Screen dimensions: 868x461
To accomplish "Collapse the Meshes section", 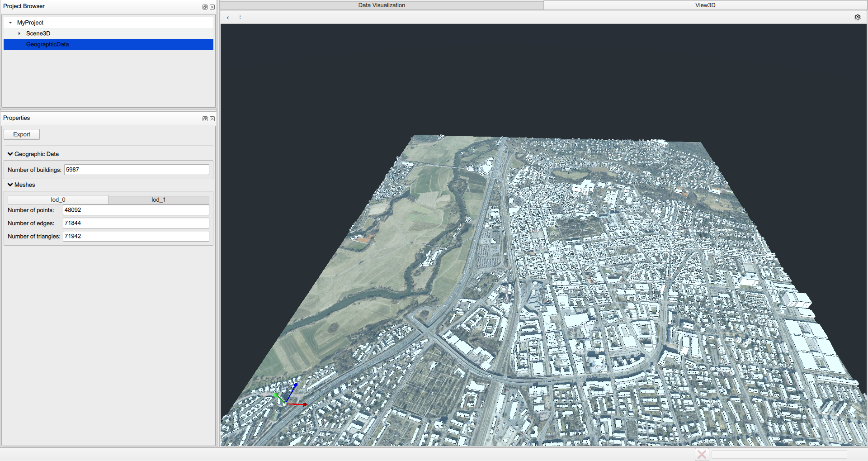I will click(x=10, y=185).
